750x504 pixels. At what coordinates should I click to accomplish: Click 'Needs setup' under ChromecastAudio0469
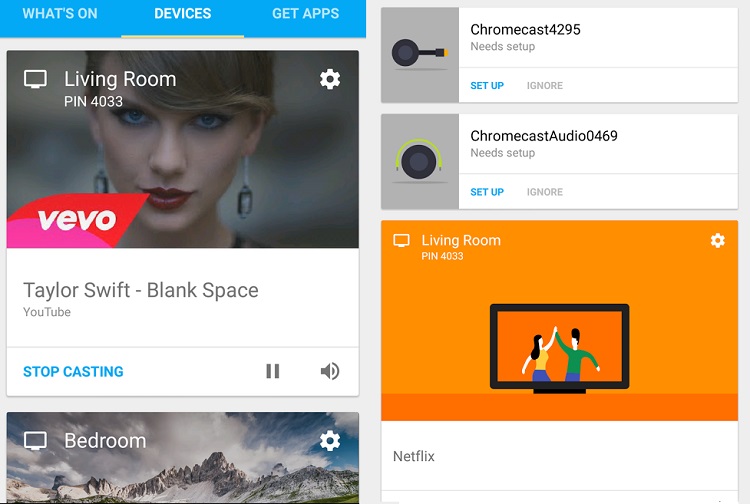click(503, 153)
